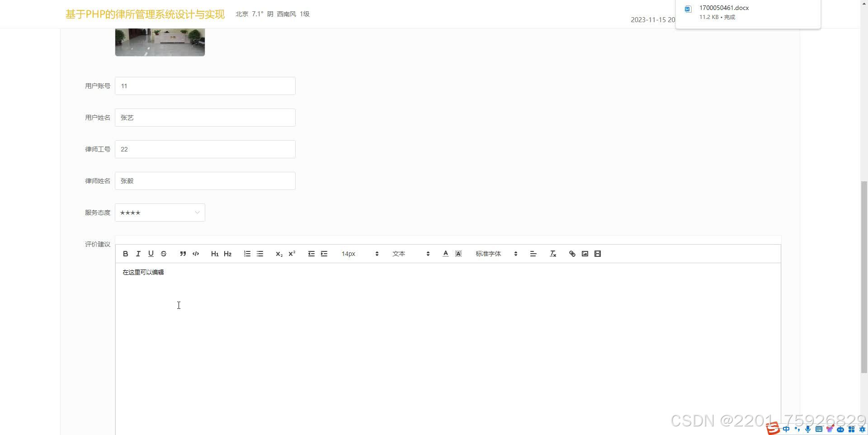Image resolution: width=868 pixels, height=435 pixels.
Task: Apply Heading 2 style
Action: [x=228, y=254]
